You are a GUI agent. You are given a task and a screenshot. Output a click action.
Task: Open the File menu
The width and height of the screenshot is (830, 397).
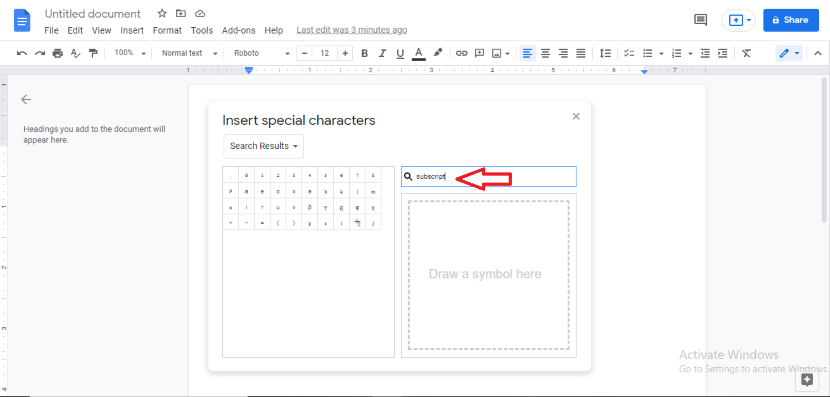[x=51, y=31]
